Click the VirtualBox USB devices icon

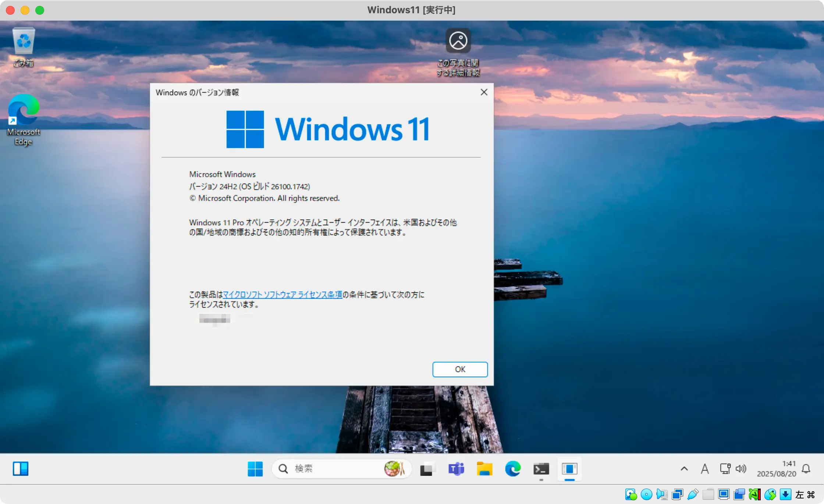[693, 494]
